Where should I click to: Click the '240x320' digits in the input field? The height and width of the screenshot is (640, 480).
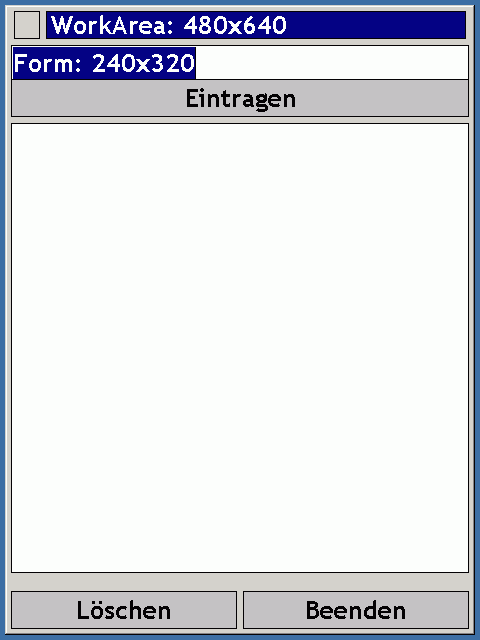click(143, 64)
